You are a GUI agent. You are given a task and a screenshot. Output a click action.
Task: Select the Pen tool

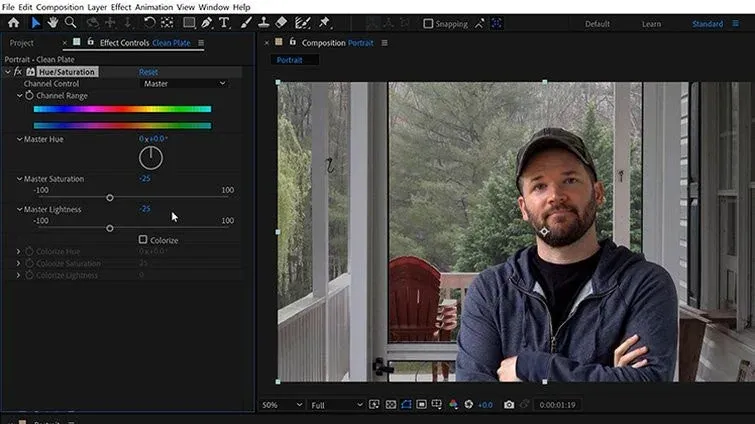(207, 23)
